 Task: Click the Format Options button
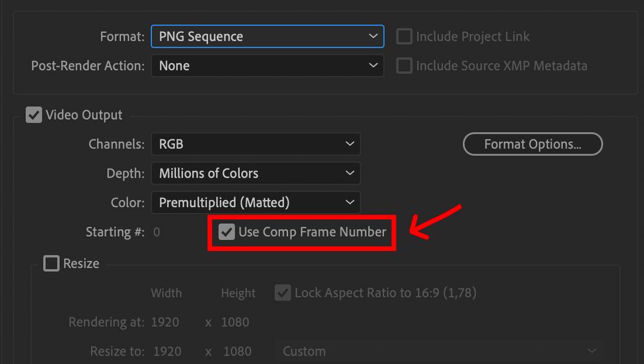click(532, 145)
